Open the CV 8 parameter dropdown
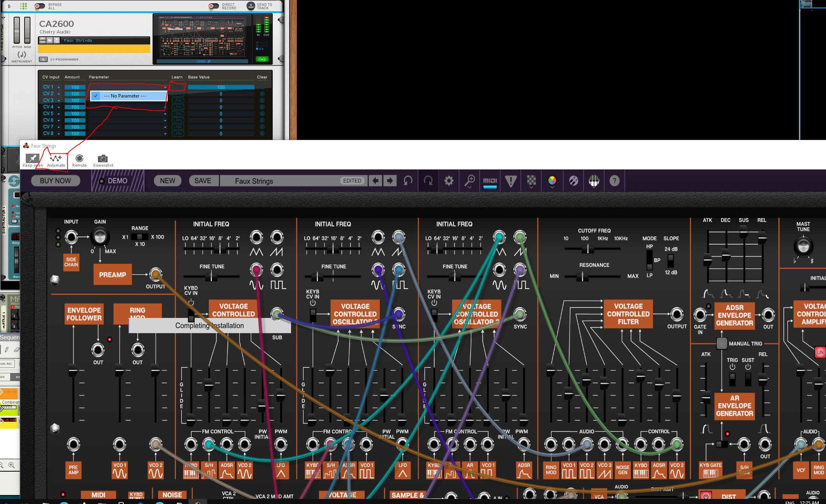Viewport: 826px width, 504px height. click(128, 133)
